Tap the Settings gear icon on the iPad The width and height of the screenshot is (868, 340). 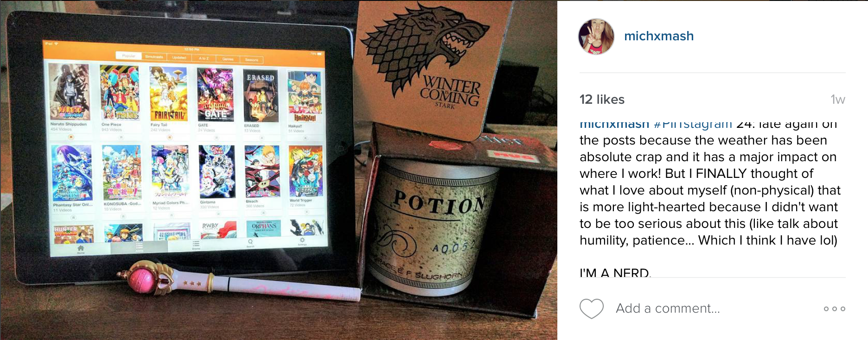[x=302, y=240]
